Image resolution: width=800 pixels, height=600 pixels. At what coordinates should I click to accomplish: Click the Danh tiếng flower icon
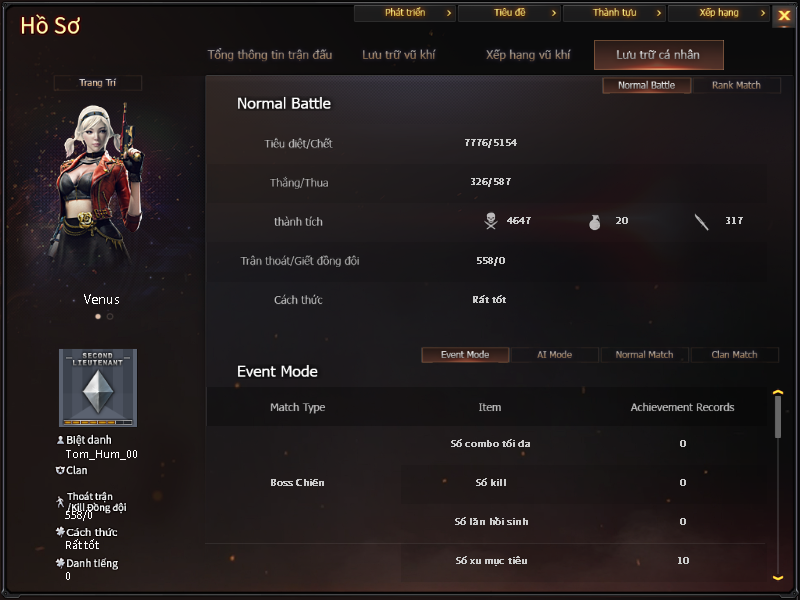[x=60, y=563]
